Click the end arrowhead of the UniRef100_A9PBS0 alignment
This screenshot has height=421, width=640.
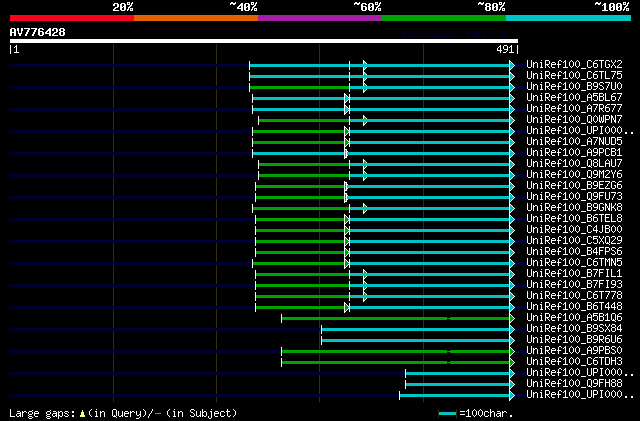point(512,351)
